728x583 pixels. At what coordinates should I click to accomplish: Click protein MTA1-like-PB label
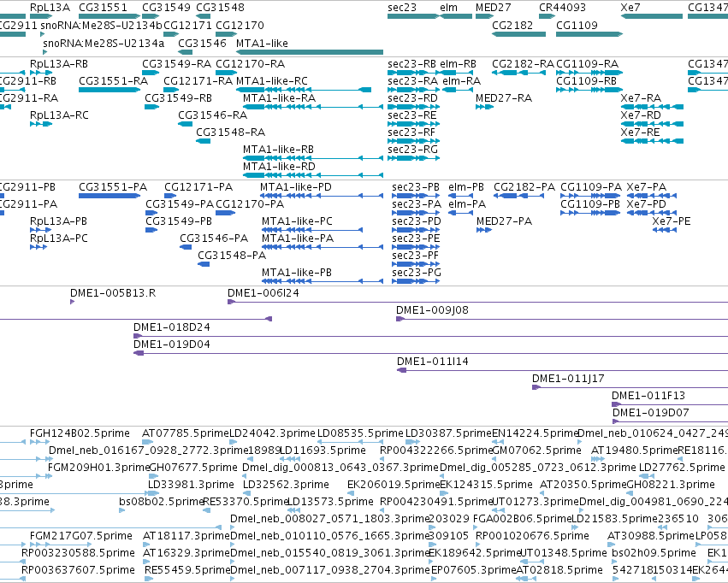(297, 272)
